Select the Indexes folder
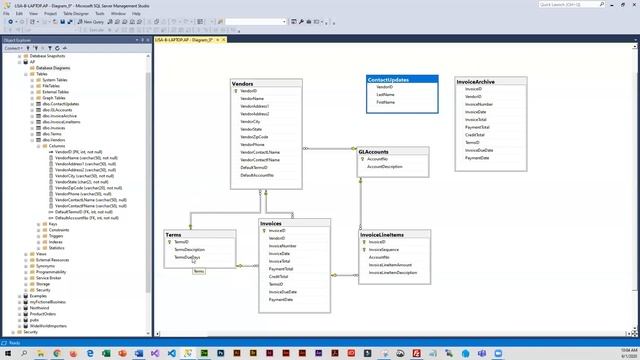 pyautogui.click(x=56, y=242)
